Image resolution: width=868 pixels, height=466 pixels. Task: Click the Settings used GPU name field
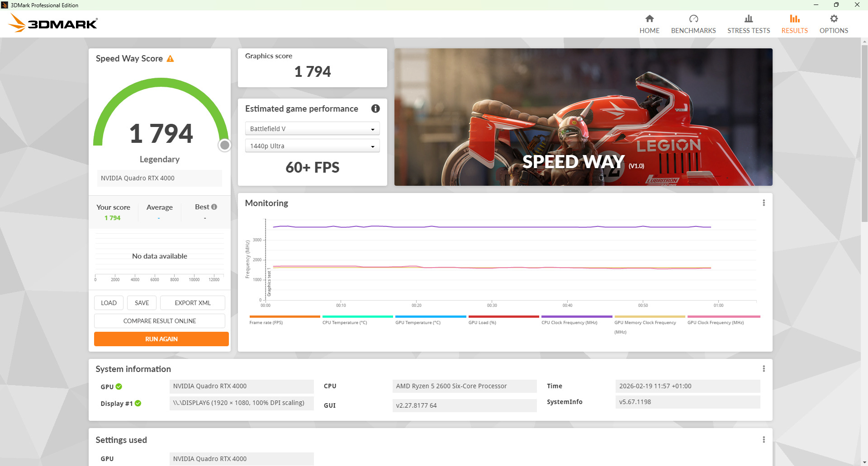coord(242,459)
